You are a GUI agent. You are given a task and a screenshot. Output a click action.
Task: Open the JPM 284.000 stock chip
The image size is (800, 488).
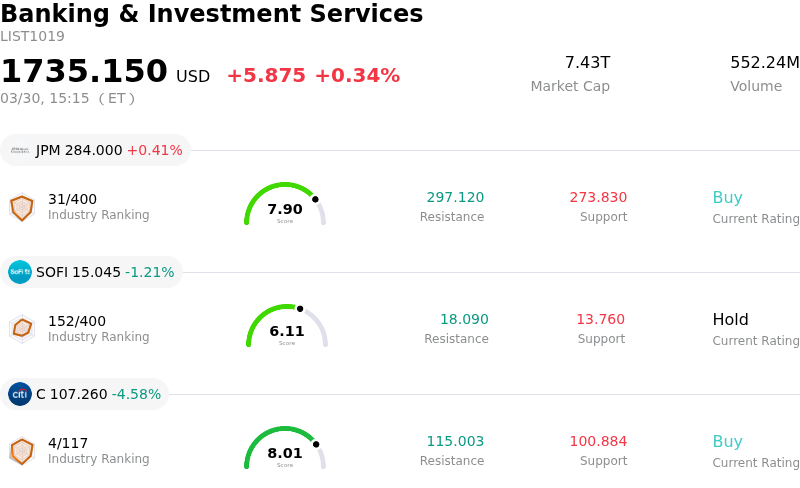coord(96,150)
